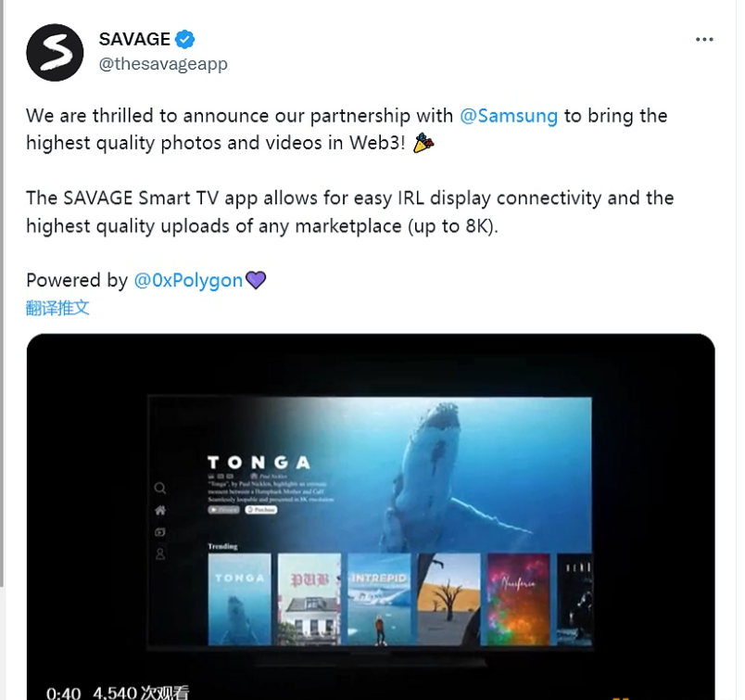The height and width of the screenshot is (700, 745).
Task: Click the translate tweet link
Action: [x=57, y=308]
